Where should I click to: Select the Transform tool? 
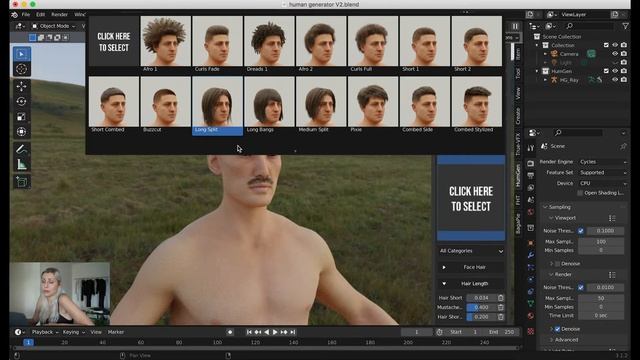pos(22,132)
